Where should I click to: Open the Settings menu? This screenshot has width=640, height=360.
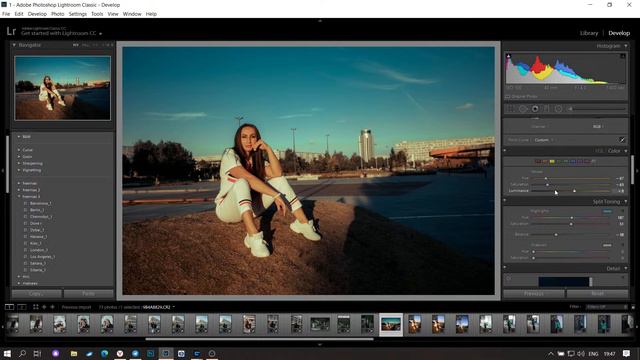pos(78,14)
